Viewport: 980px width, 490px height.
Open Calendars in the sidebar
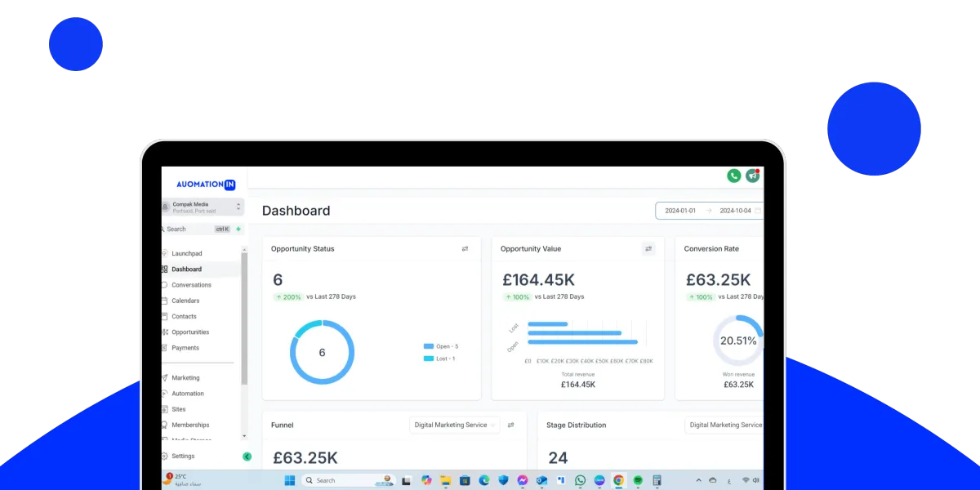coord(185,301)
